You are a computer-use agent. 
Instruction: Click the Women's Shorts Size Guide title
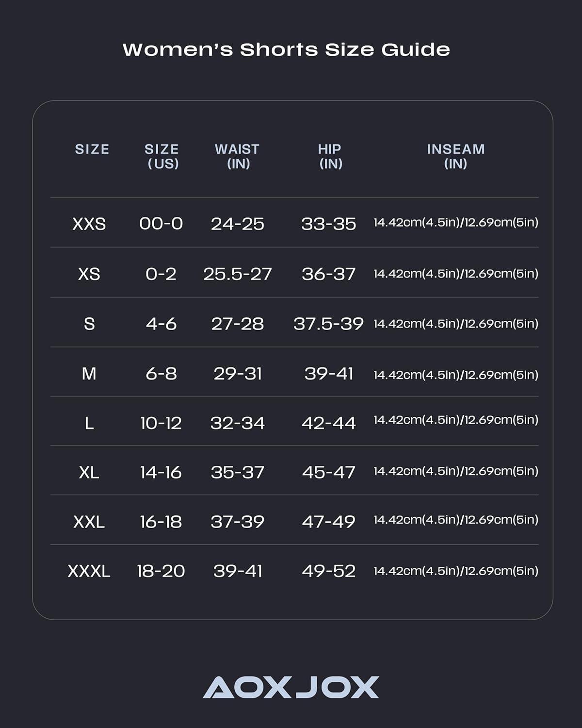pyautogui.click(x=286, y=50)
